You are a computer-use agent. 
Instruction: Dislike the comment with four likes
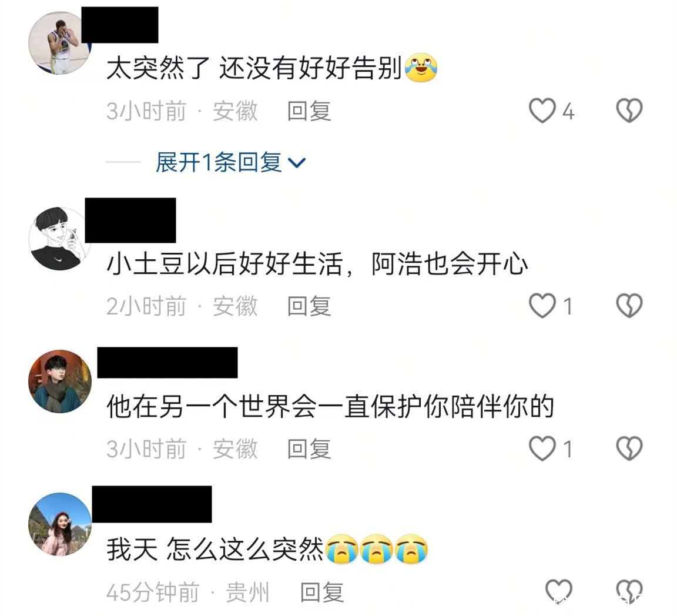[x=629, y=111]
